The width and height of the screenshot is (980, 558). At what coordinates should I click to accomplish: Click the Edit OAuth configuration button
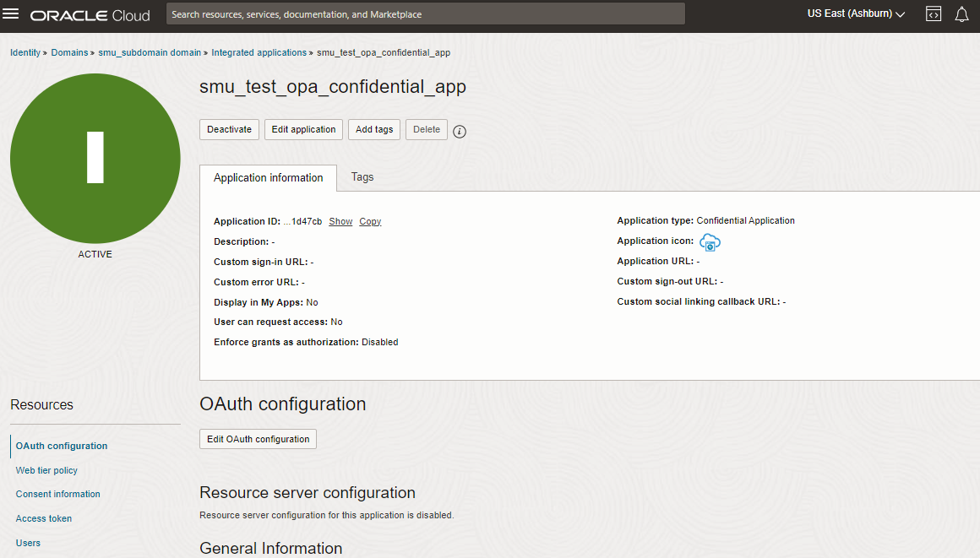tap(258, 439)
